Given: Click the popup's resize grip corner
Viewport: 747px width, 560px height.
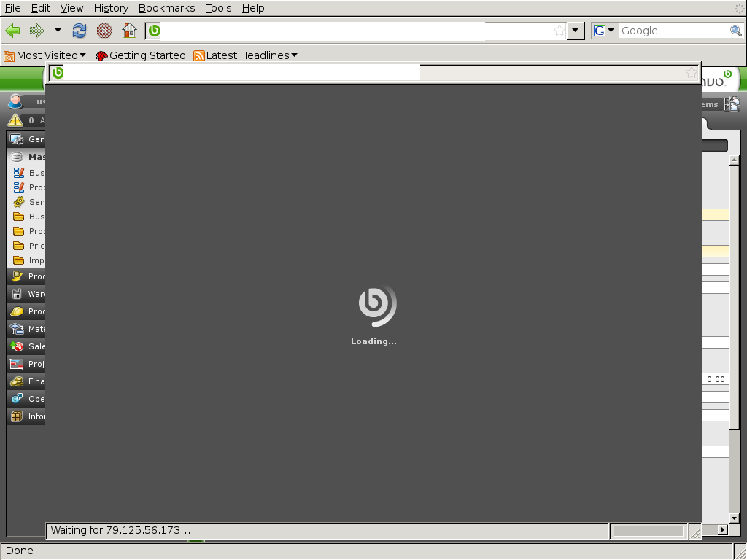Looking at the screenshot, I should (695, 532).
